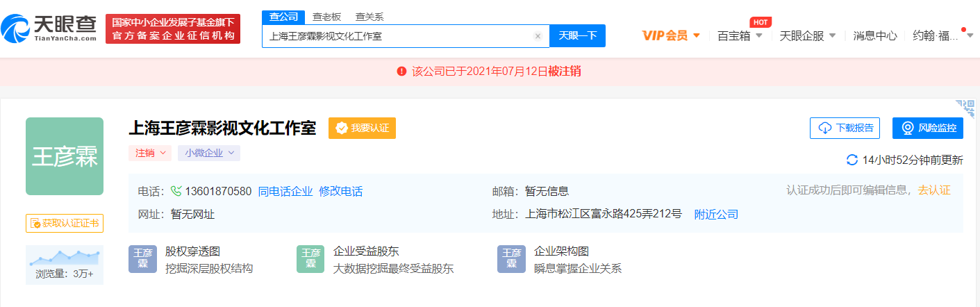980x307 pixels.
Task: Click the 我要认证 button
Action: (x=362, y=128)
